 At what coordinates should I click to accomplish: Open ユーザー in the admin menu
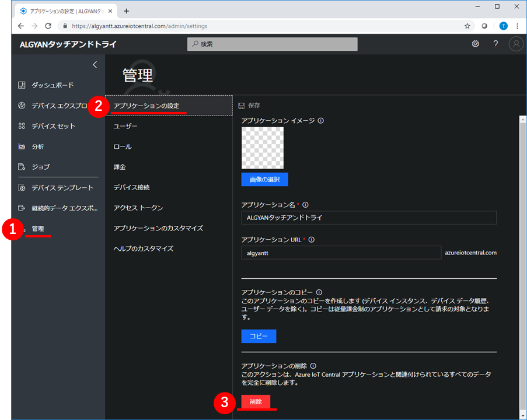click(125, 127)
